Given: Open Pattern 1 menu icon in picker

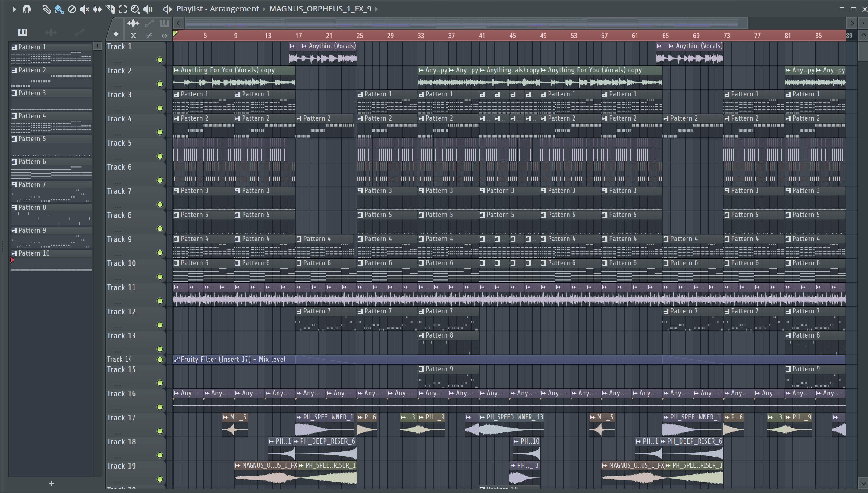Looking at the screenshot, I should tap(14, 47).
